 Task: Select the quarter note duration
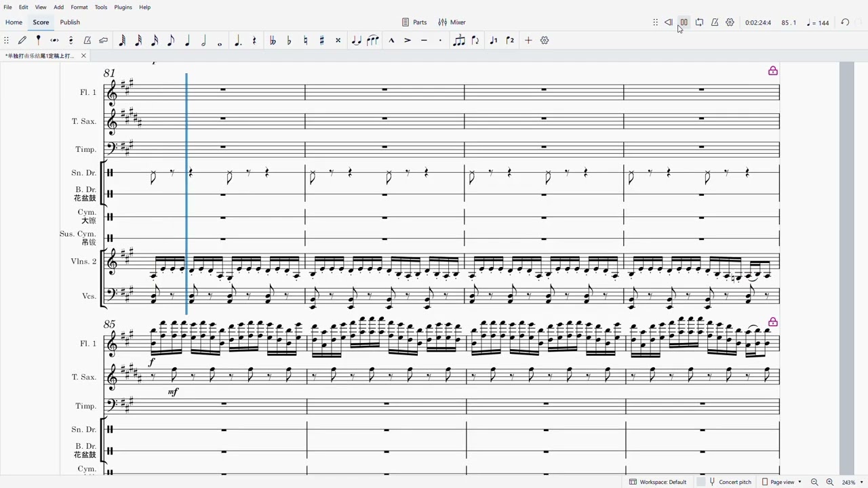coord(187,41)
